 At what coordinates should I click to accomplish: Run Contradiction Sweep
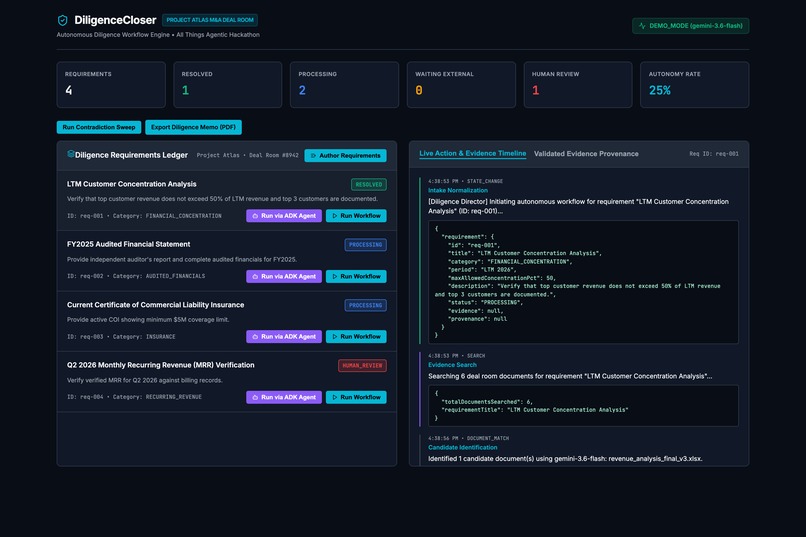[99, 127]
